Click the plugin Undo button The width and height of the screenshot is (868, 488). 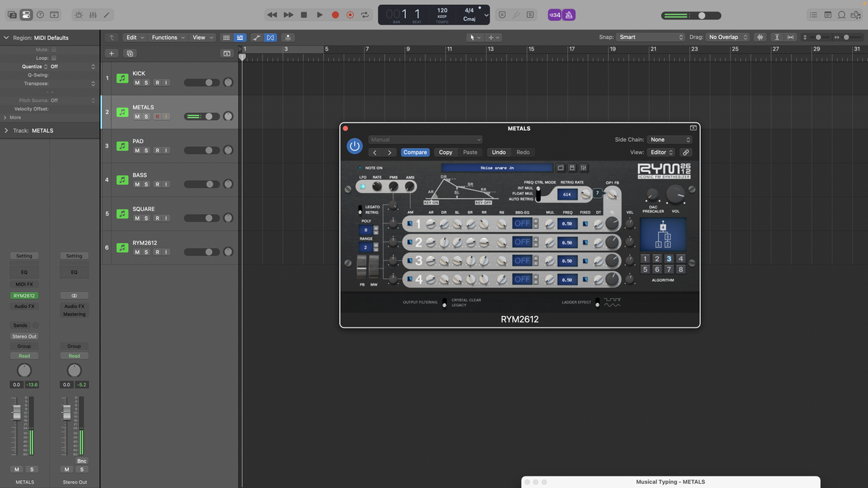click(x=499, y=153)
